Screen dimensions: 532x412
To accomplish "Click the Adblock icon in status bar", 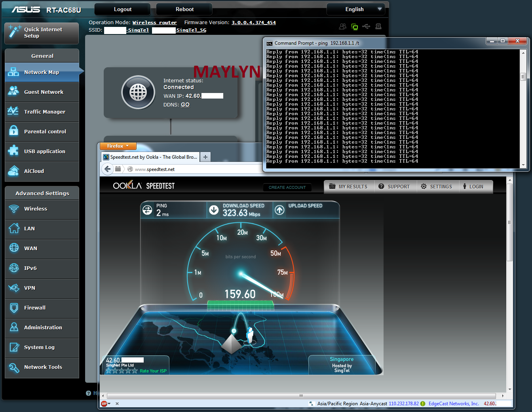I will tap(104, 404).
